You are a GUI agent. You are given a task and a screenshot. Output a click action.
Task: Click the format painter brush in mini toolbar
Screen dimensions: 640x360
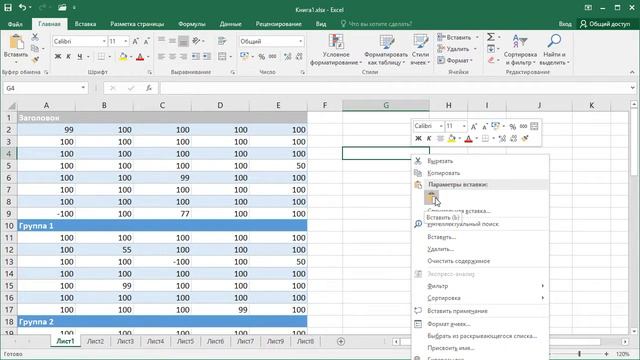coord(525,139)
